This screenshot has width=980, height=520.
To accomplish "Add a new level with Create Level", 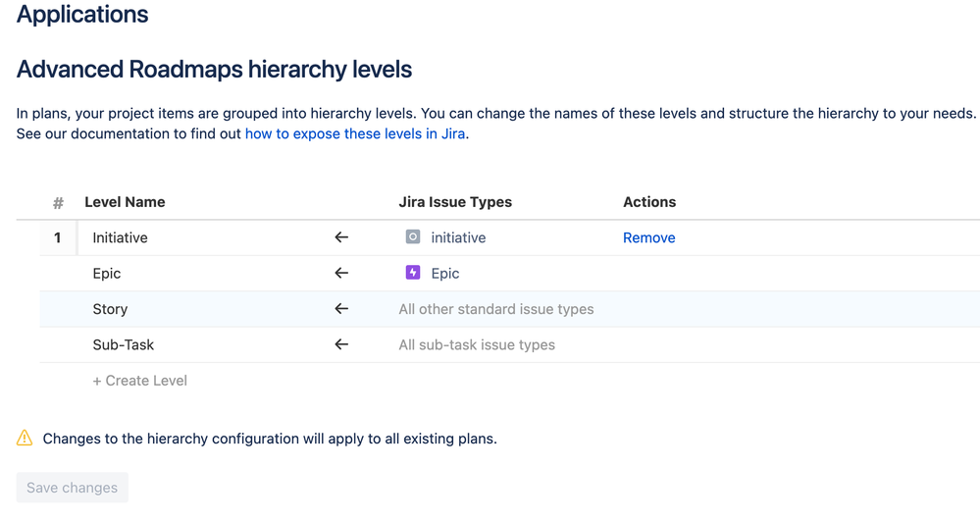I will click(x=140, y=381).
